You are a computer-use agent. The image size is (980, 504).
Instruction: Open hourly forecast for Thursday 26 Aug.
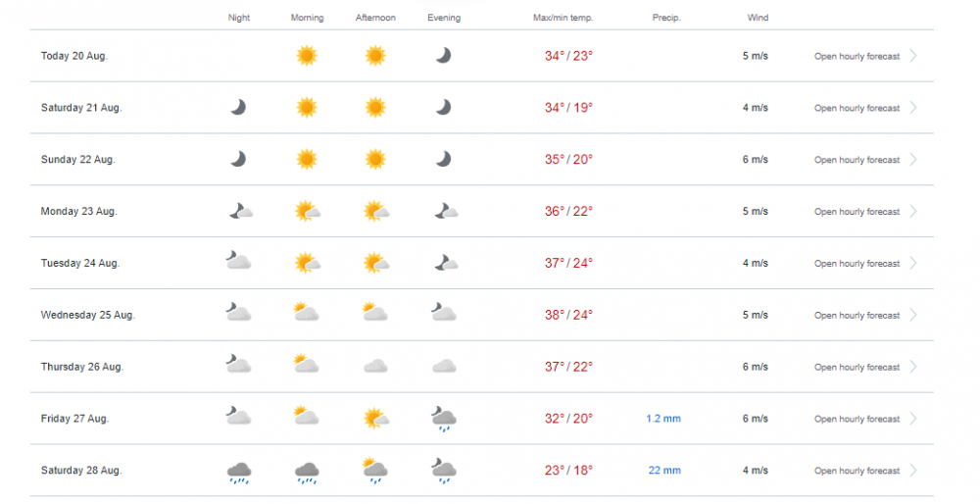click(857, 367)
